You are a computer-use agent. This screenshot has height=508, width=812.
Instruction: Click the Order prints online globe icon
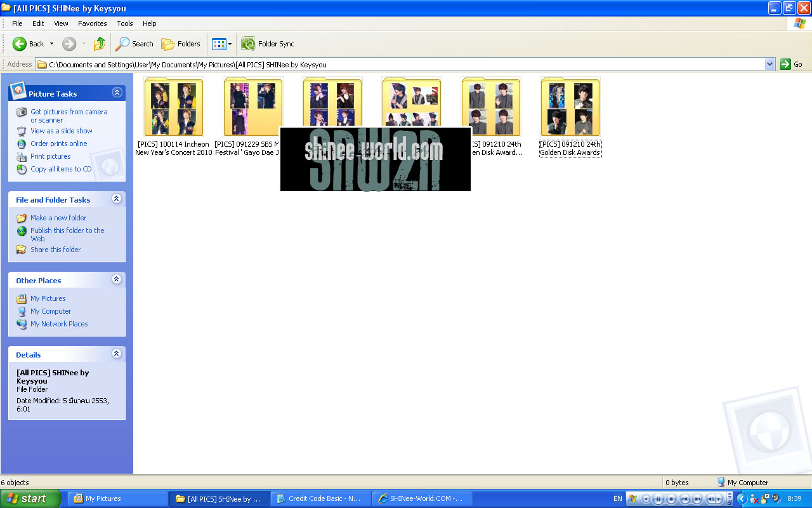[22, 144]
